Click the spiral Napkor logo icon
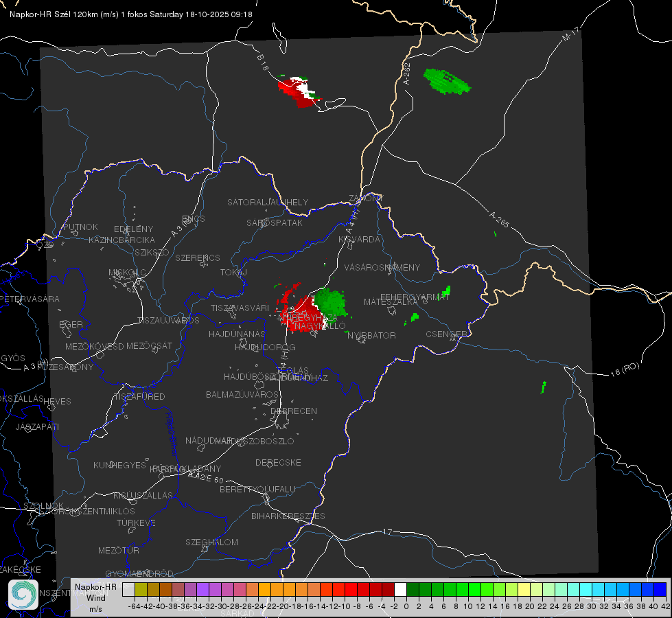672x618 pixels. tap(23, 594)
